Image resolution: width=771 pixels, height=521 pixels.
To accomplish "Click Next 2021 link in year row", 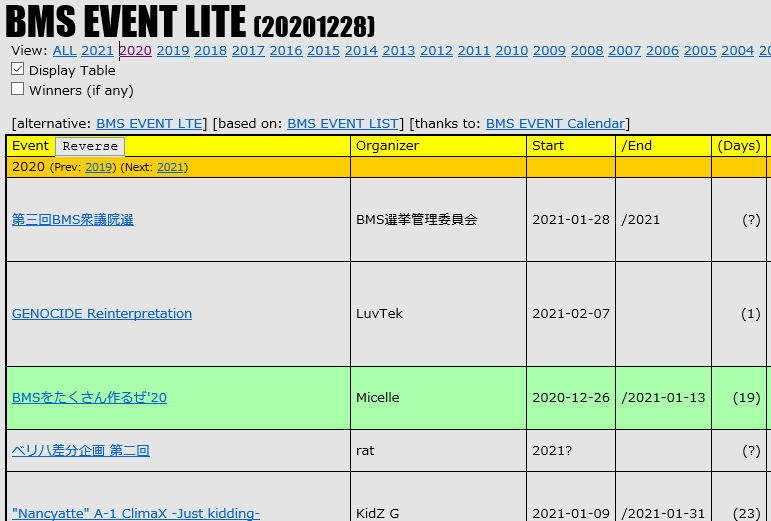I will click(170, 167).
